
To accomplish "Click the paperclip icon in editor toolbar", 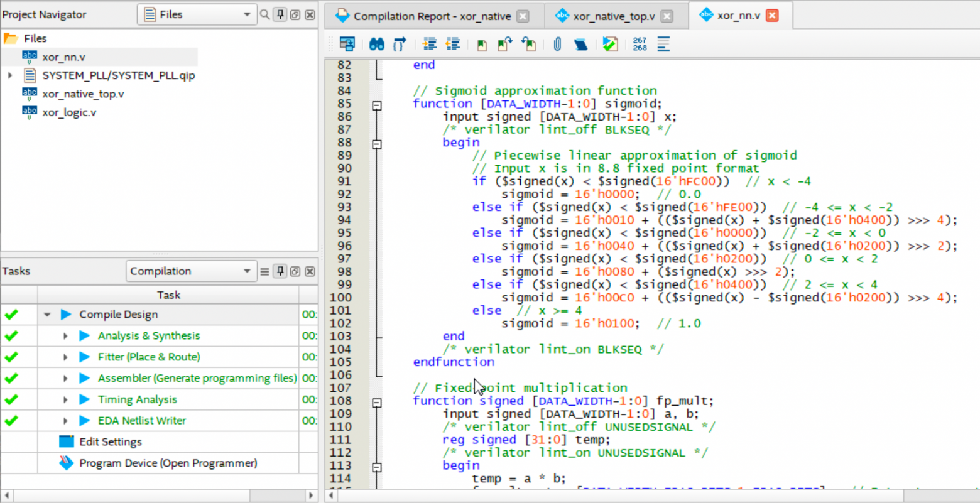I will click(x=557, y=44).
